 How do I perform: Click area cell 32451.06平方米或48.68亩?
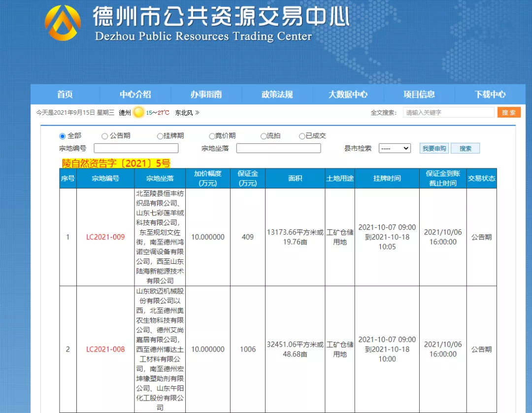295,349
